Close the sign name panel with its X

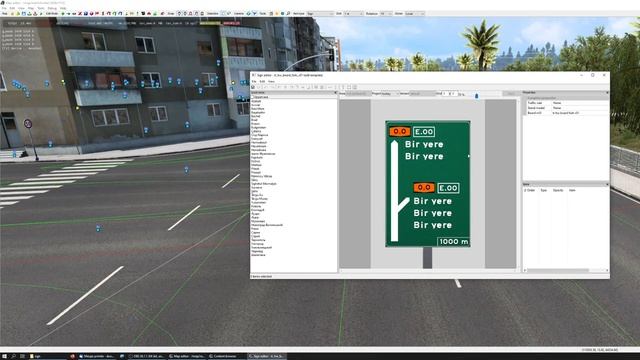coord(336,93)
